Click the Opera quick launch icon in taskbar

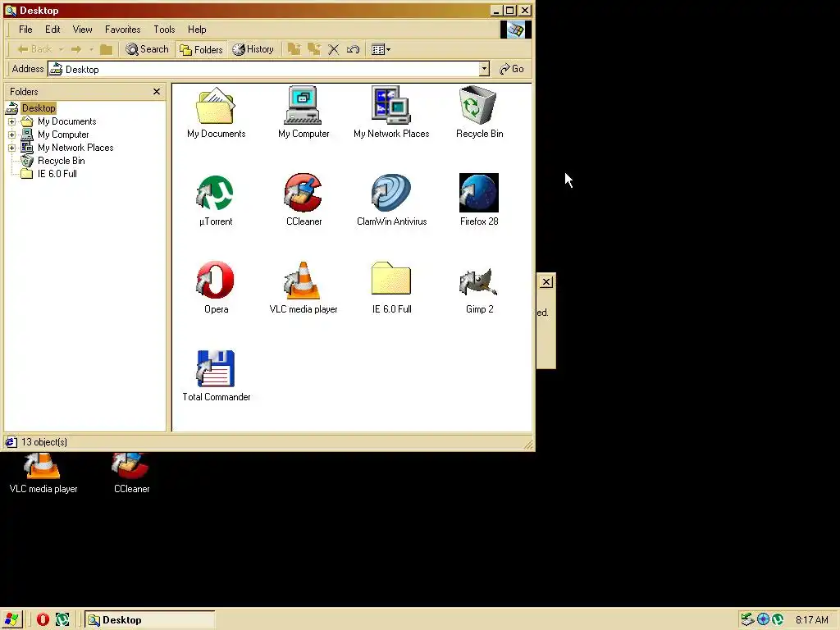(43, 620)
